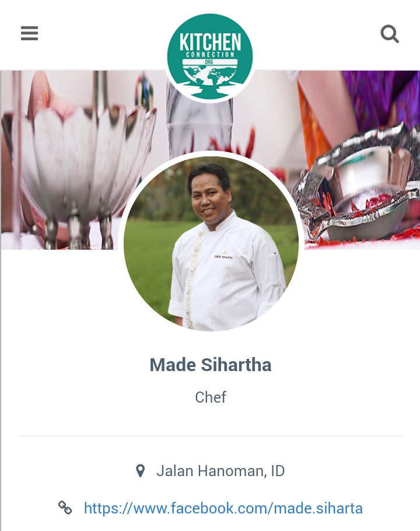Tap the Kitchen Connection logo
The image size is (420, 531).
click(210, 57)
